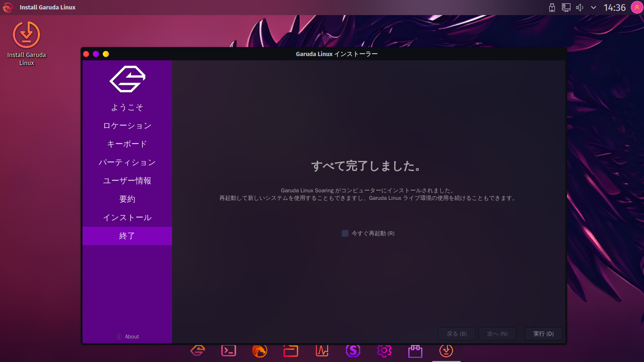This screenshot has height=362, width=644.
Task: Click the Install Garuda Linux title in the top panel
Action: (x=48, y=8)
